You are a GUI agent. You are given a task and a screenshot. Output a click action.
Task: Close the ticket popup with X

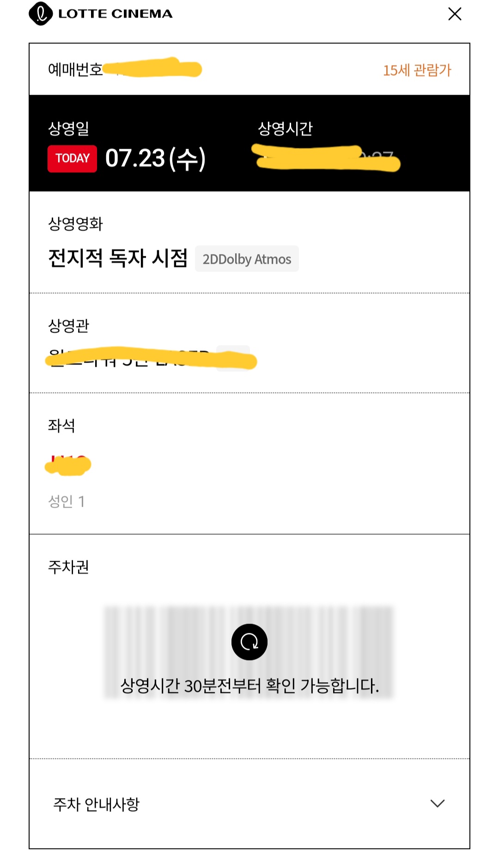455,14
